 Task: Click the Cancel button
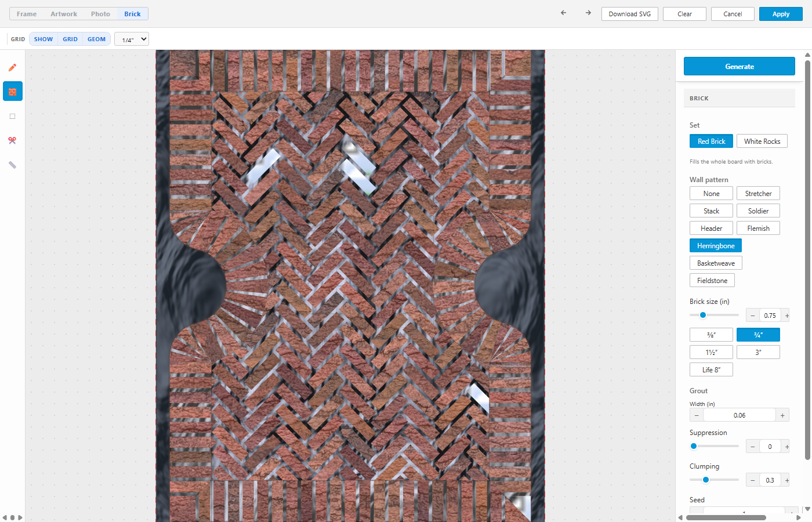[733, 14]
